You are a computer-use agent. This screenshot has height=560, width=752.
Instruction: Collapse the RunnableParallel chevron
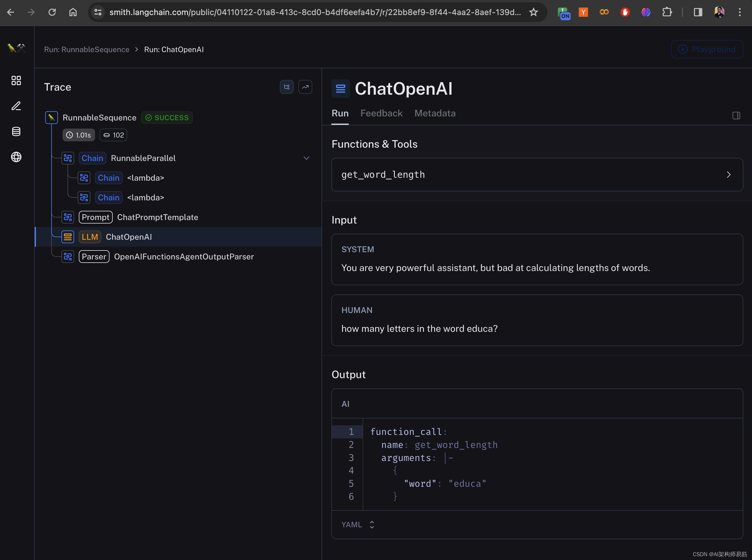click(306, 158)
